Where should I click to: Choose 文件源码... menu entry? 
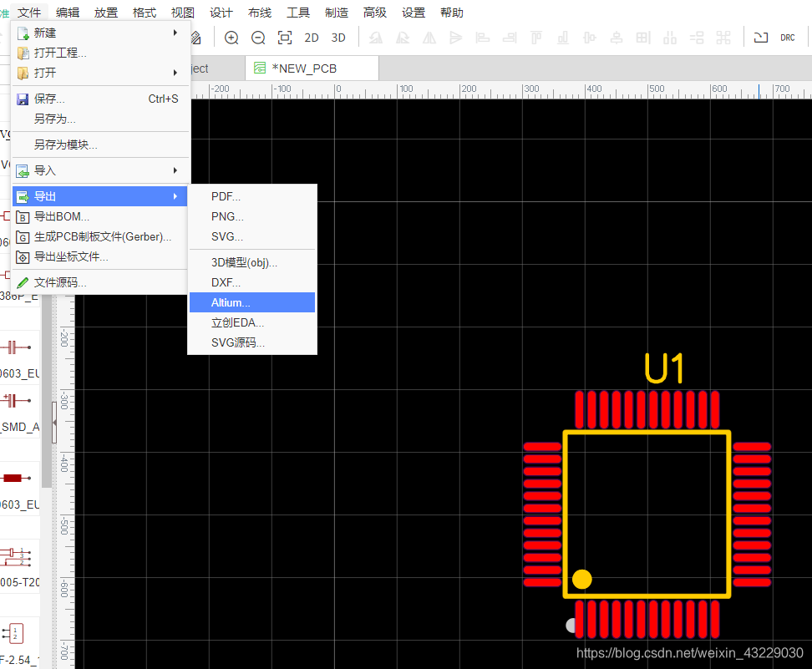coord(100,283)
